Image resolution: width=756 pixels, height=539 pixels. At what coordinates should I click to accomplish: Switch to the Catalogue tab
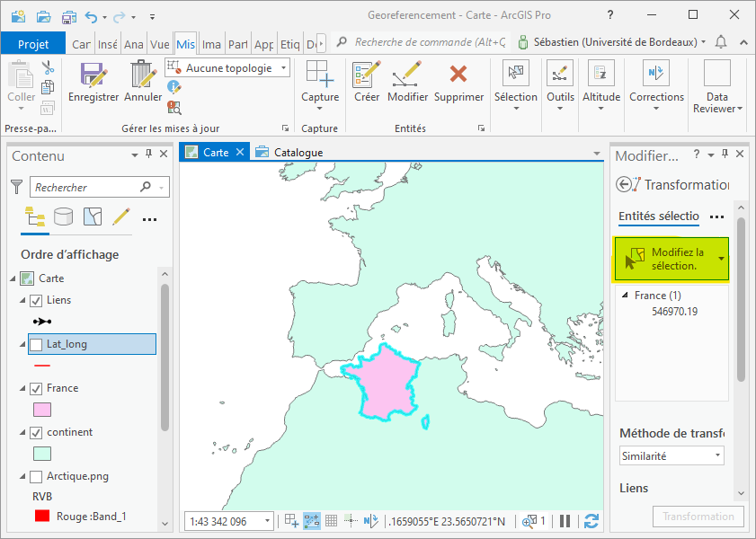(x=289, y=153)
